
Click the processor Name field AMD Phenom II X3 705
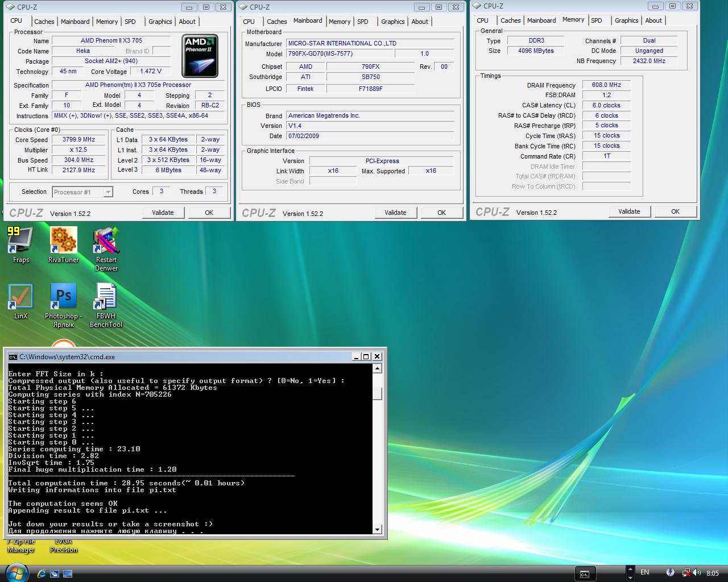click(111, 40)
